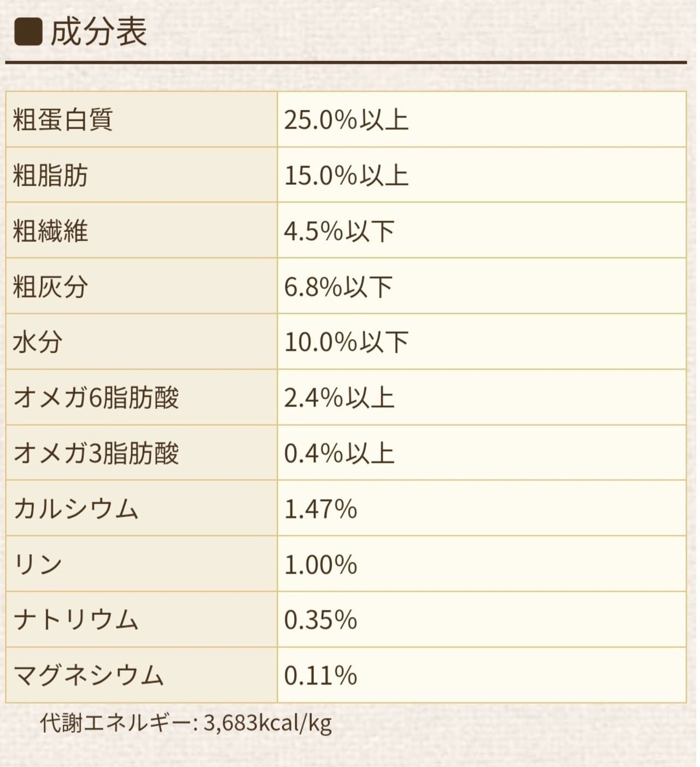Viewport: 700px width, 767px height.
Task: Select the 水分 label
Action: (38, 343)
